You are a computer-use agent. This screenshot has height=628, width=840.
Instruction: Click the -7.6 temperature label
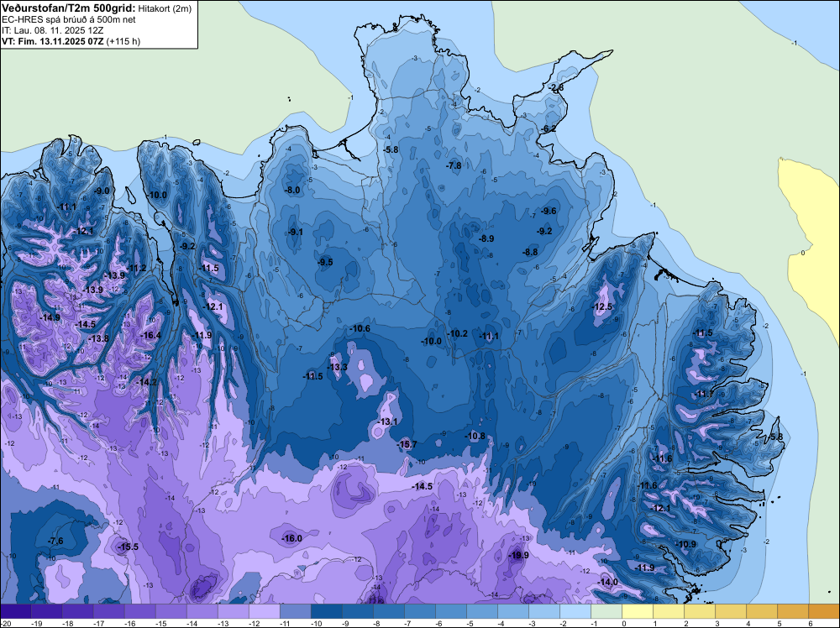coord(55,541)
